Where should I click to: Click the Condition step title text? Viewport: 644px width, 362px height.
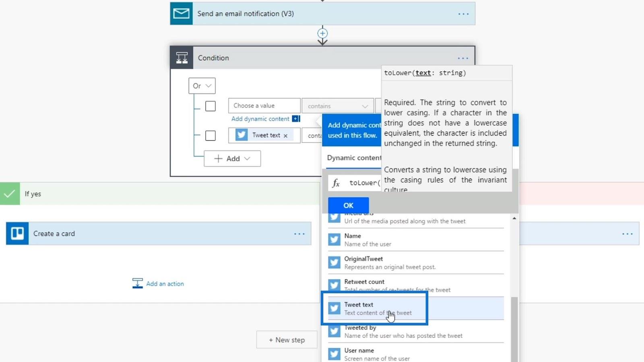pos(213,58)
